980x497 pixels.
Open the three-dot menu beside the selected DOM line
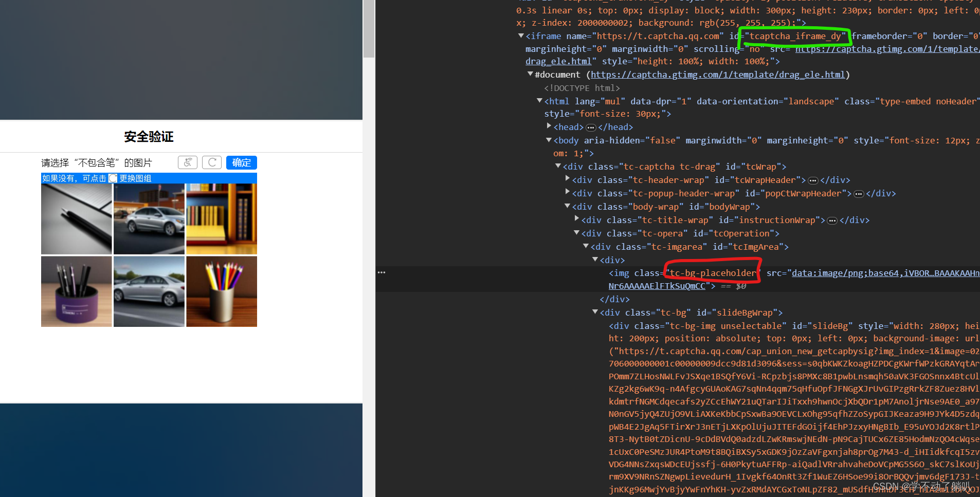pos(381,272)
